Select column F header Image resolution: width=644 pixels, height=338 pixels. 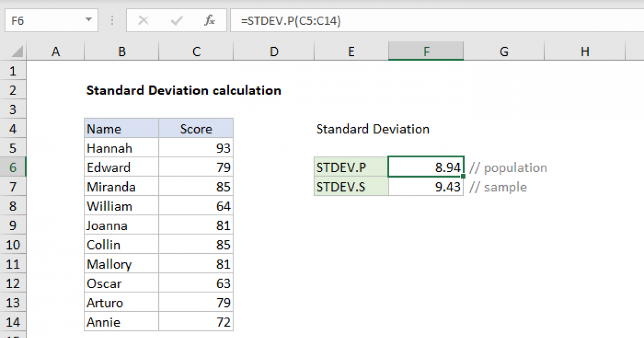426,52
